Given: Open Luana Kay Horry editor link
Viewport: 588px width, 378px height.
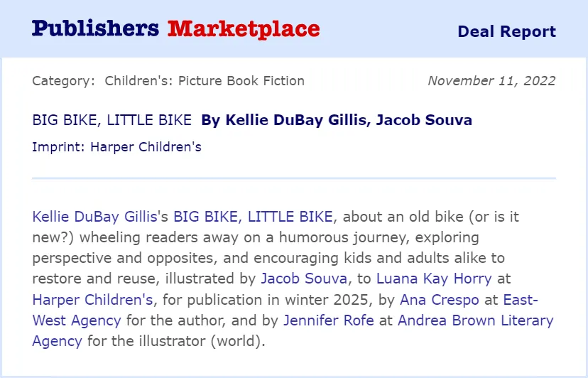Looking at the screenshot, I should (x=434, y=279).
